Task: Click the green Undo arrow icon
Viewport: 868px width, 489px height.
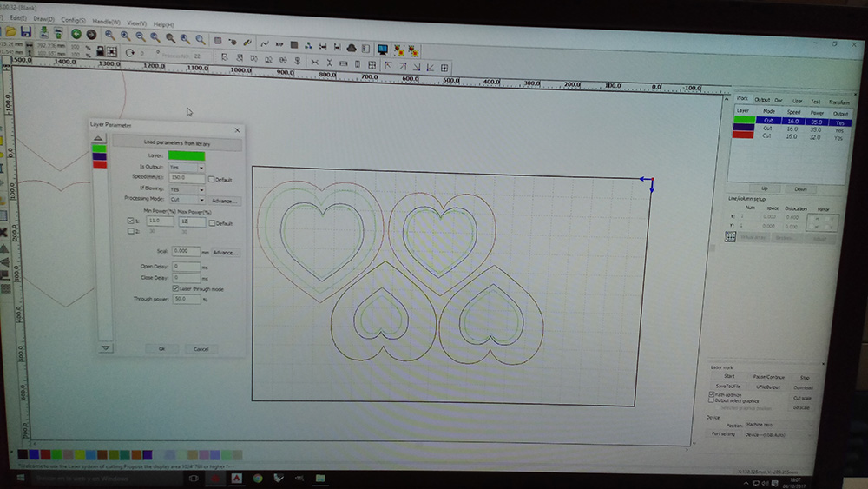Action: coord(76,35)
